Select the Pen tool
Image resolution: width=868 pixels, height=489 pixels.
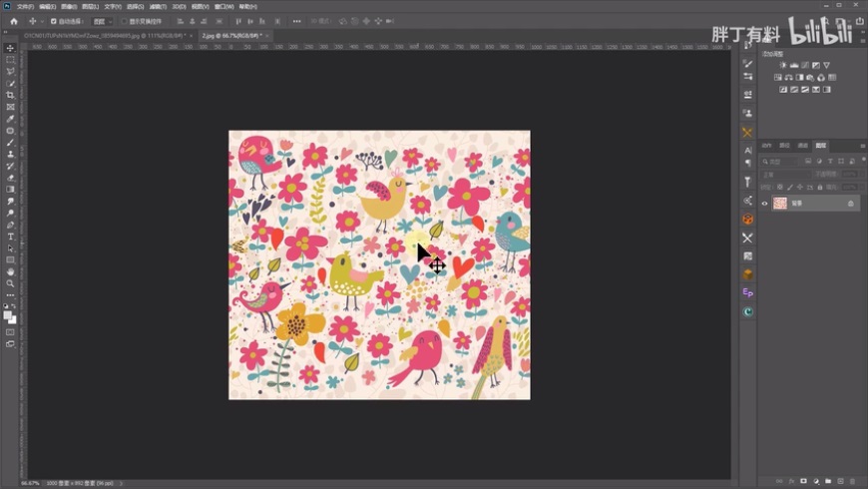click(10, 225)
